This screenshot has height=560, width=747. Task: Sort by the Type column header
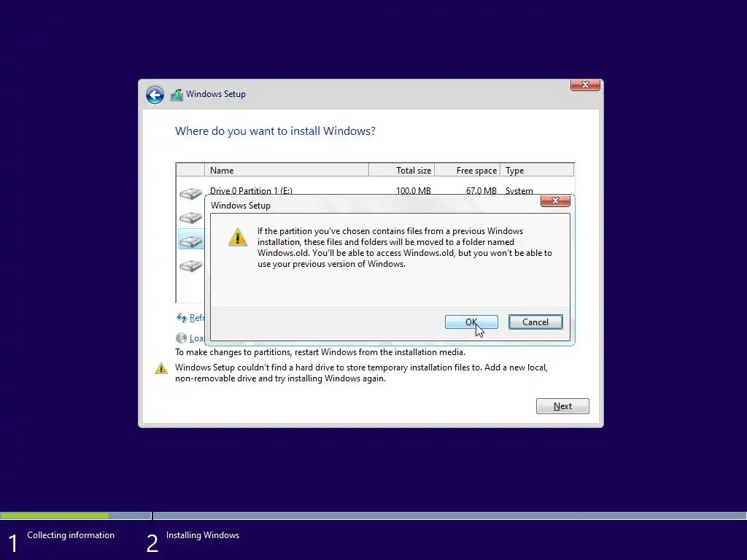537,170
